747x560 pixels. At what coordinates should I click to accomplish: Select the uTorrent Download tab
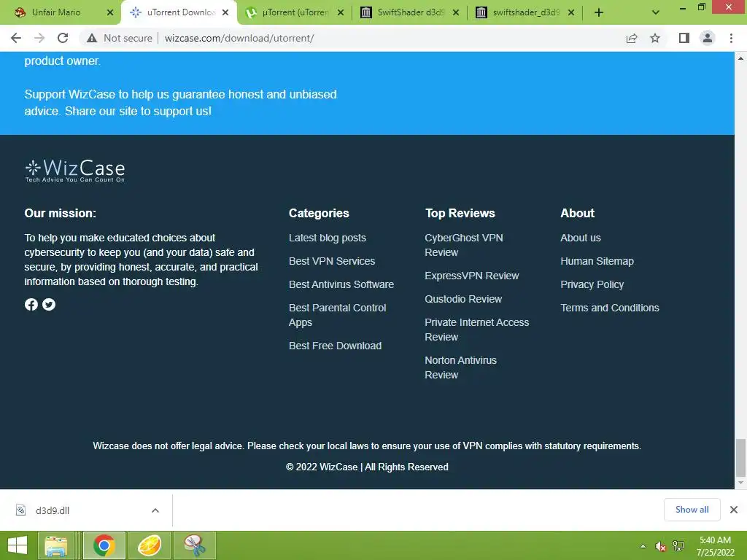181,12
